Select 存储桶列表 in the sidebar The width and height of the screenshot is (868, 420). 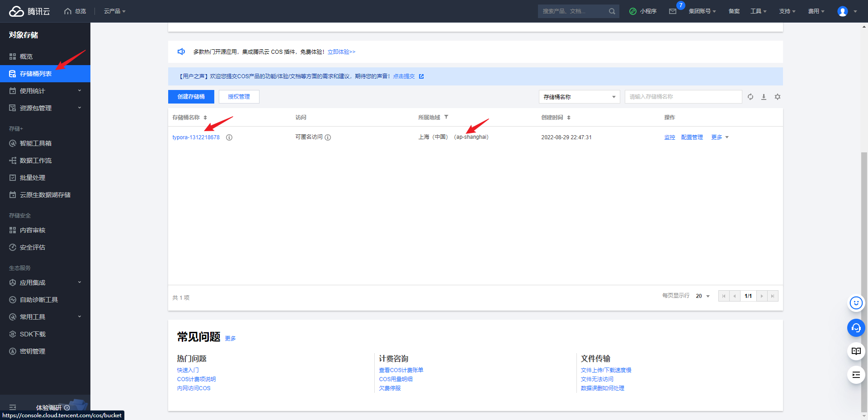[45, 74]
